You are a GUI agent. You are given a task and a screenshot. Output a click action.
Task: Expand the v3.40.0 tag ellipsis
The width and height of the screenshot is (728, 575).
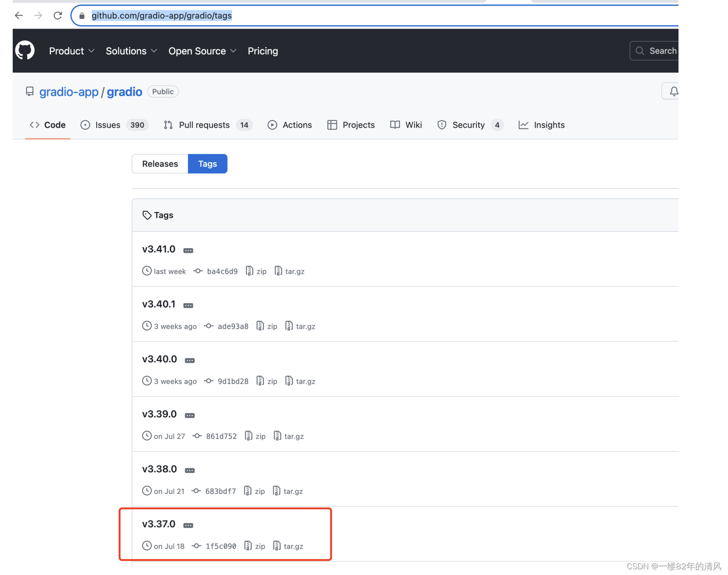(189, 360)
